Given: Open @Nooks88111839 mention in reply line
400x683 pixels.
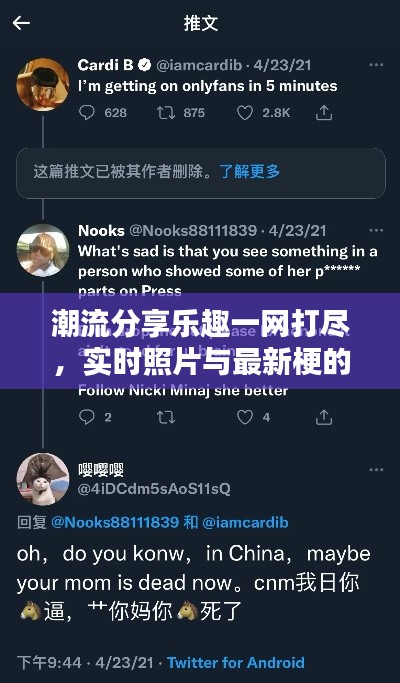Looking at the screenshot, I should tap(115, 522).
